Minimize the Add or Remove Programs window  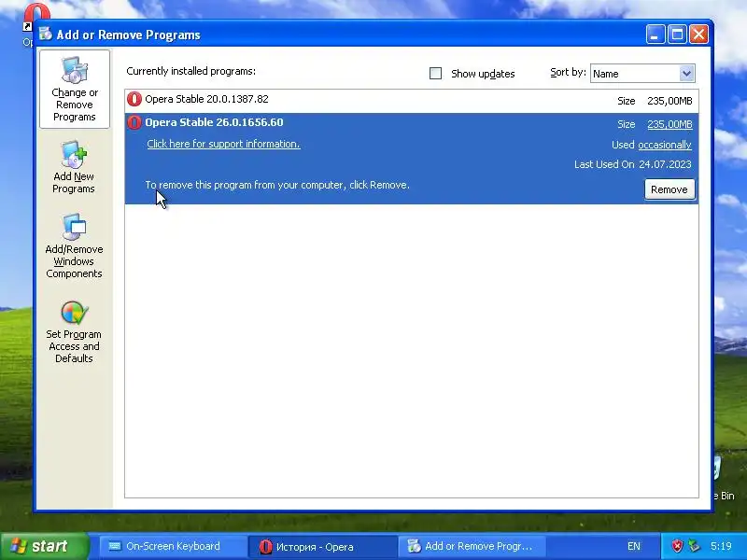[x=655, y=35]
